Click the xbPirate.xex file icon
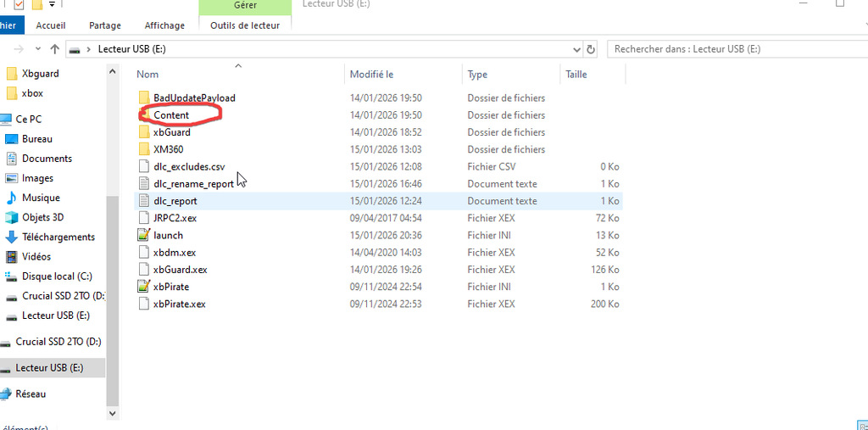Image resolution: width=868 pixels, height=430 pixels. [143, 304]
